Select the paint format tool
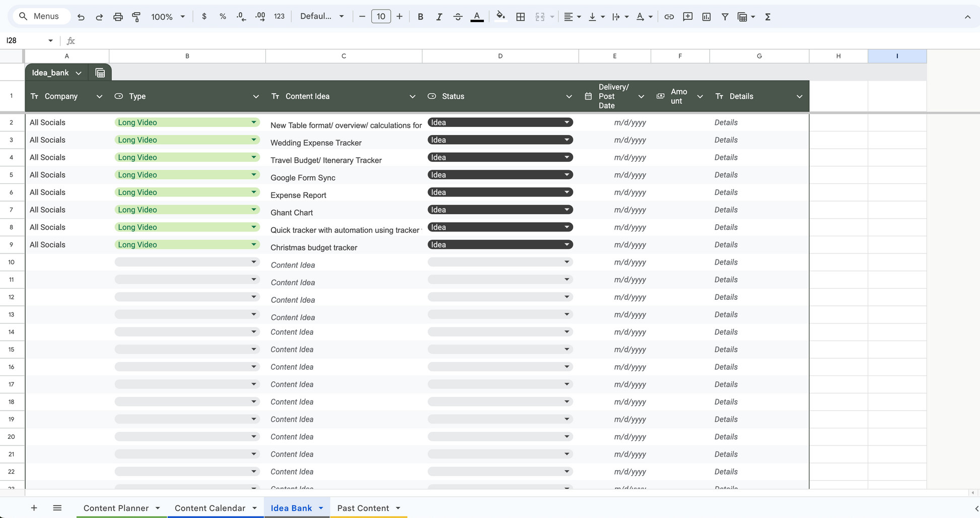 click(x=136, y=17)
